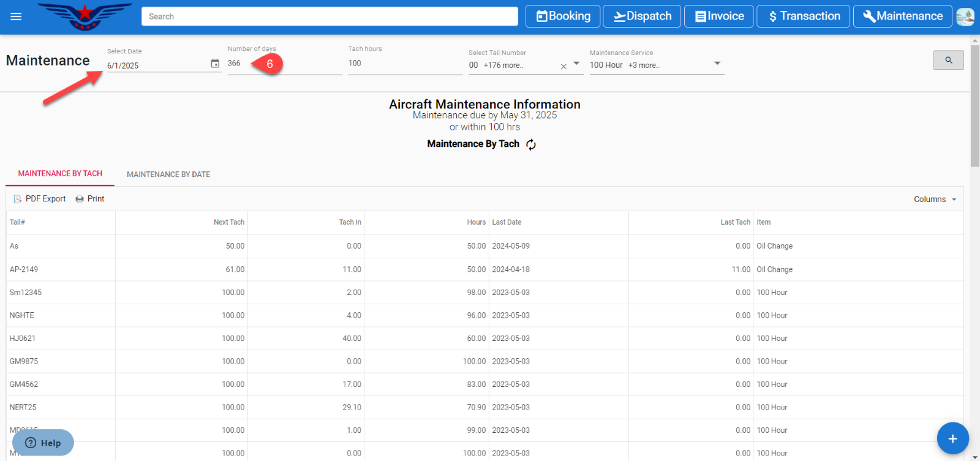Switch to Maintenance By Date tab
The width and height of the screenshot is (980, 461).
click(168, 174)
